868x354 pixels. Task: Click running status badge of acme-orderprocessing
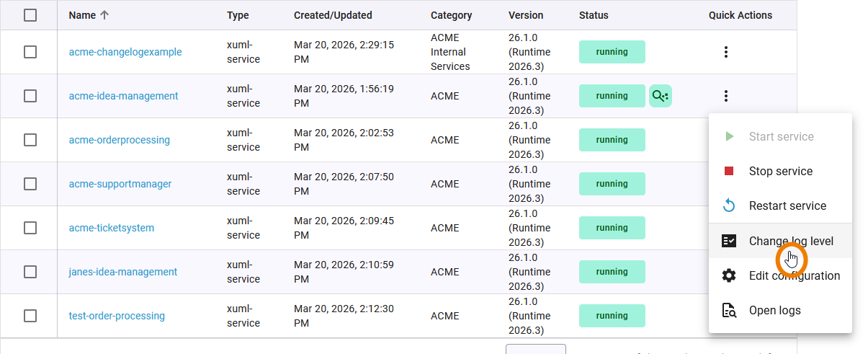[612, 140]
